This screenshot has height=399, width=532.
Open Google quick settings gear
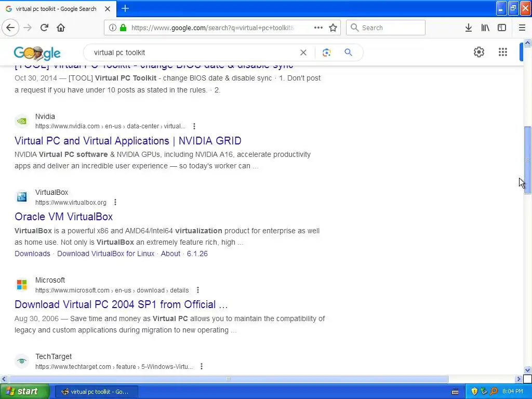478,52
